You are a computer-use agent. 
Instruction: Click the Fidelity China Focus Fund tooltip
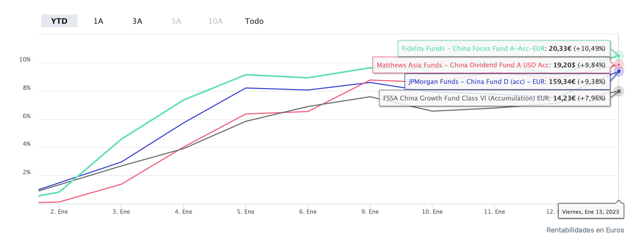[x=504, y=49]
